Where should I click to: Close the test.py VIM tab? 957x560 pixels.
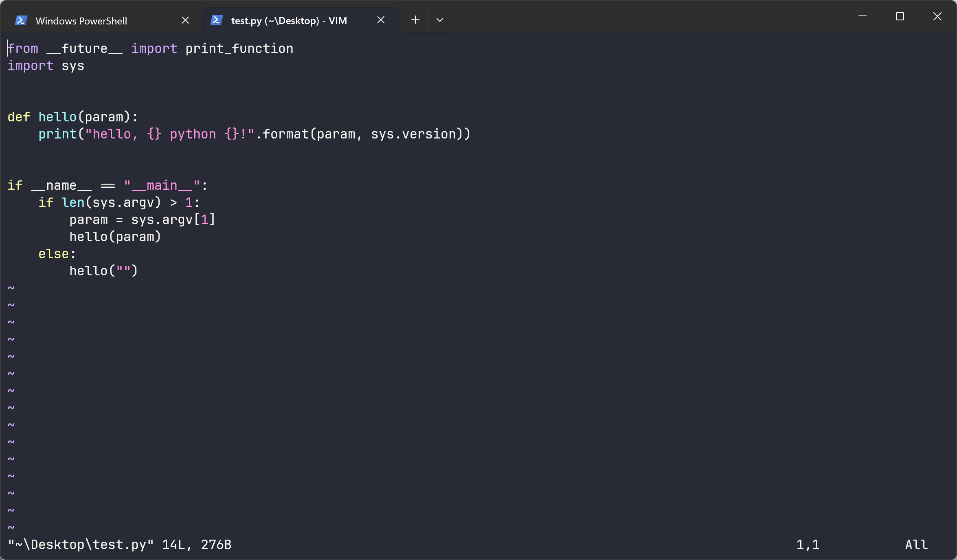381,20
